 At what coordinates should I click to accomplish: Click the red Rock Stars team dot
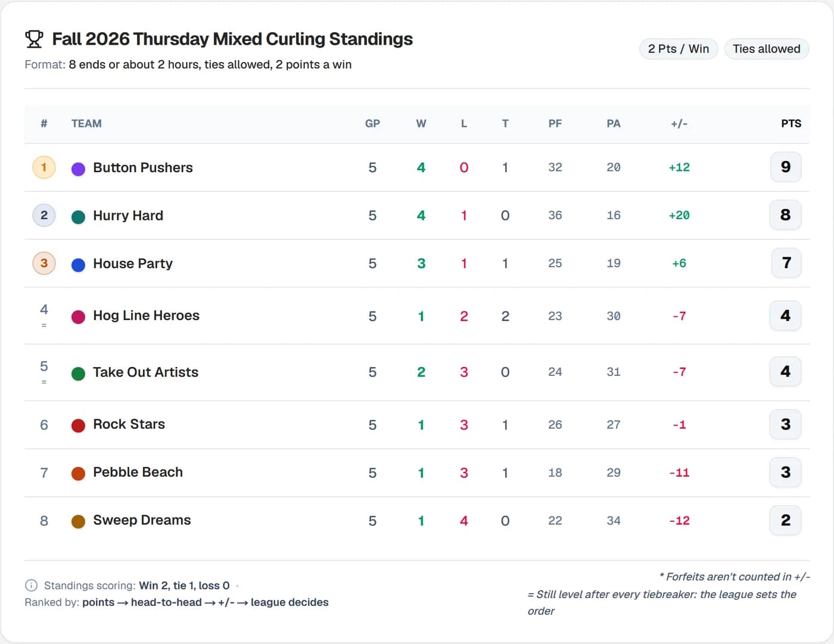(78, 425)
